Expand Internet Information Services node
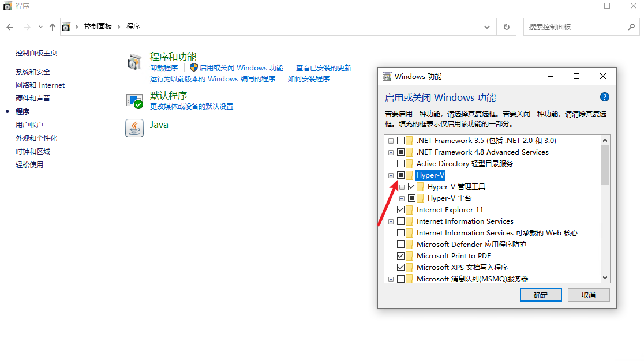The image size is (644, 361). click(391, 221)
